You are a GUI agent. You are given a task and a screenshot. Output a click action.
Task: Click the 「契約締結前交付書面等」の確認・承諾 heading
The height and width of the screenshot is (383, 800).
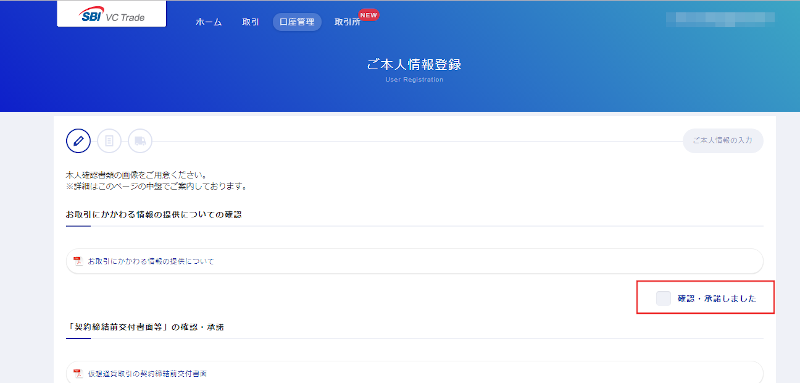point(145,327)
